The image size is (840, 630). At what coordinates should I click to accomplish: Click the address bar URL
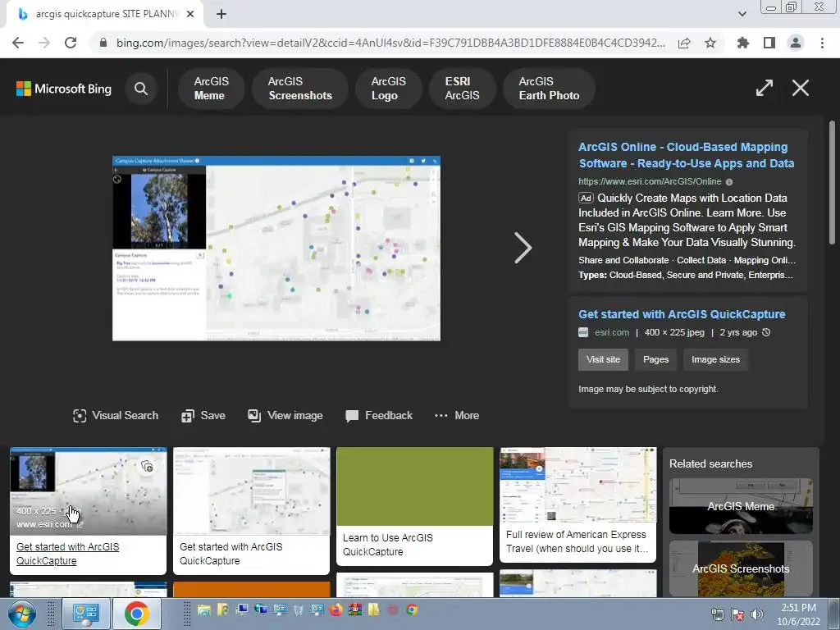390,43
